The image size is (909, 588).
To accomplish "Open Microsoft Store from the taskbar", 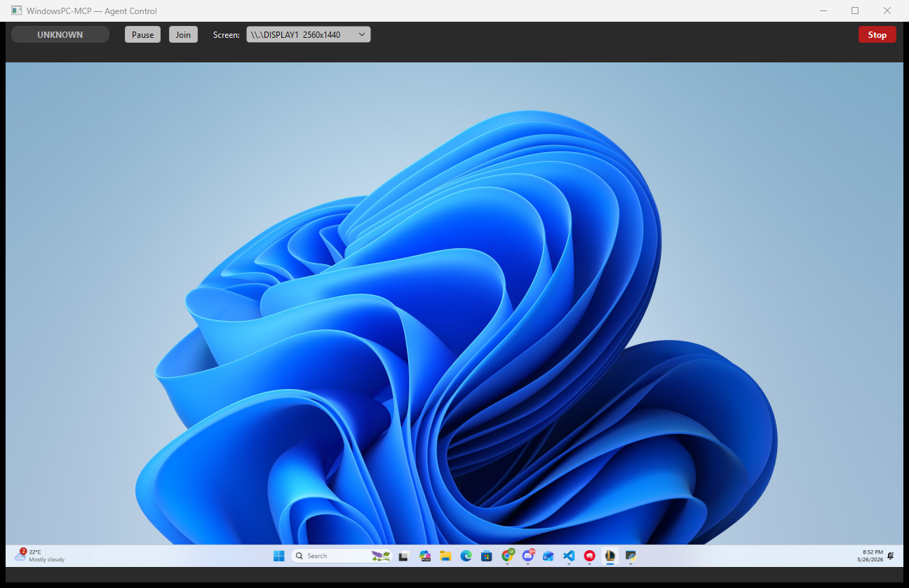I will coord(486,556).
